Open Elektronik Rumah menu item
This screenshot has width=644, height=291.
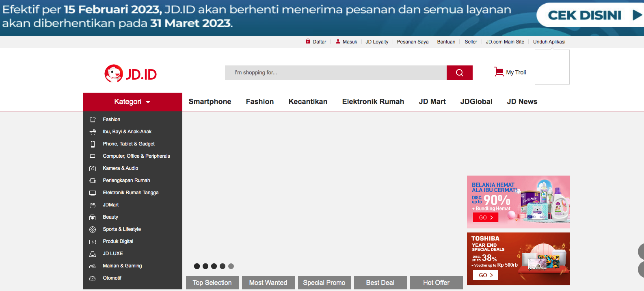373,102
